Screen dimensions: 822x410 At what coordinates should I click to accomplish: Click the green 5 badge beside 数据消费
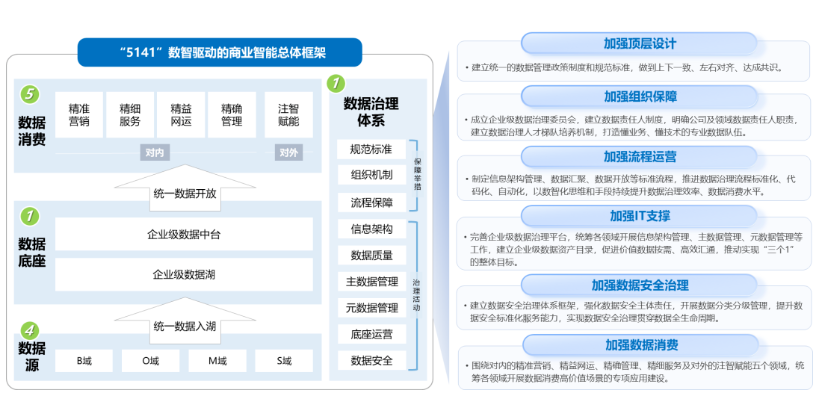pyautogui.click(x=29, y=94)
